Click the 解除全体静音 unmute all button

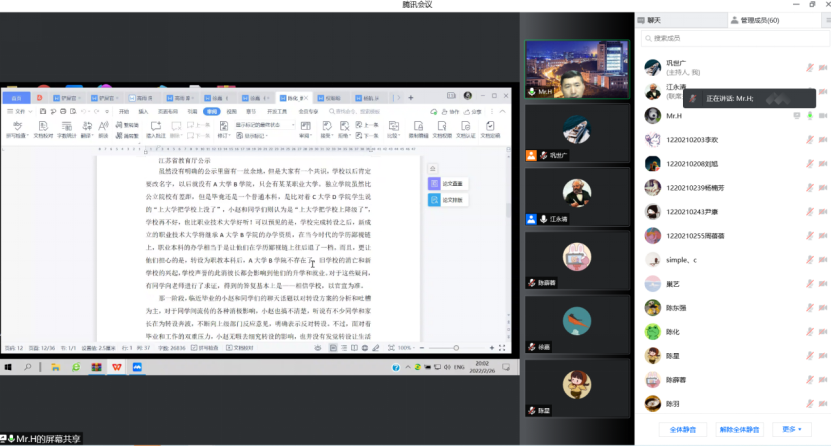pos(739,429)
